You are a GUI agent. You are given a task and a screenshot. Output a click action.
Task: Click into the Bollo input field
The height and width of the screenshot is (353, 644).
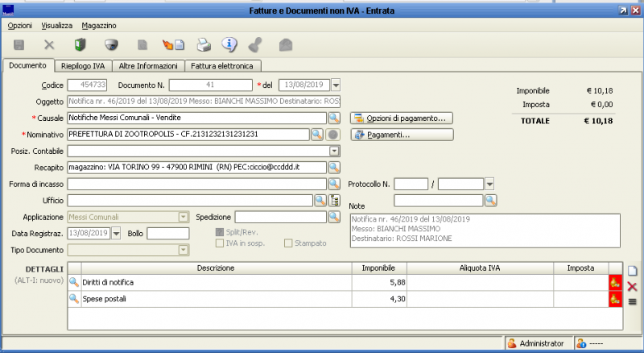point(168,234)
